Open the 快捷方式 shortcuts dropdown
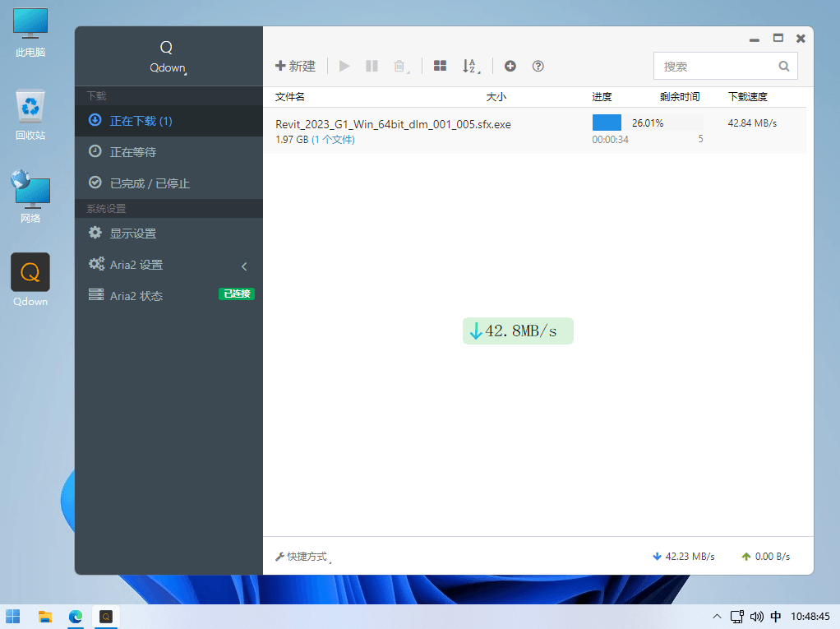This screenshot has width=840, height=629. click(x=304, y=557)
